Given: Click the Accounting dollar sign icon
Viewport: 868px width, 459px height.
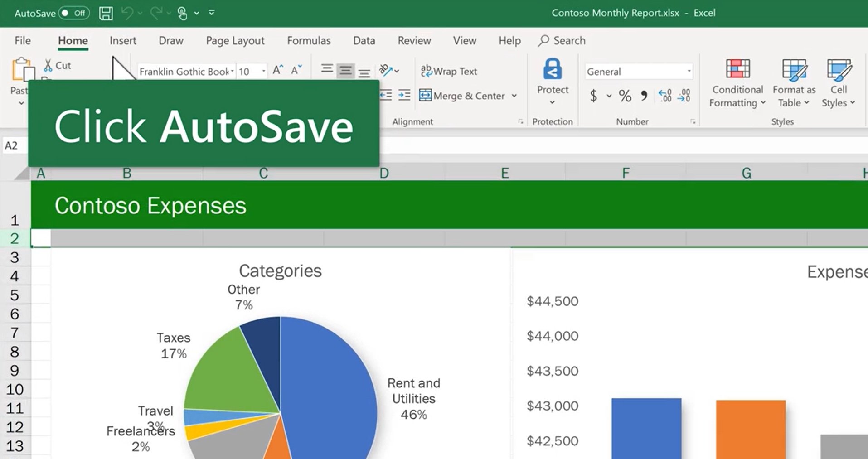Looking at the screenshot, I should pyautogui.click(x=593, y=96).
